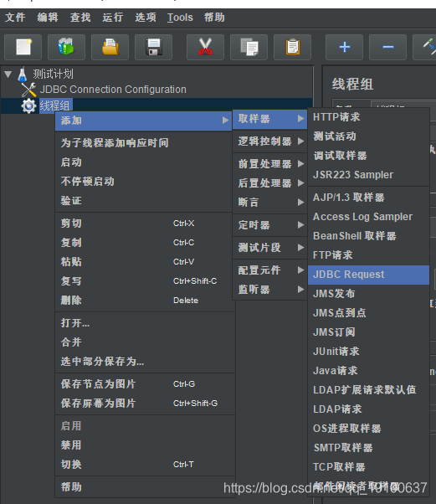Click the Expand all plus icon

click(x=345, y=47)
